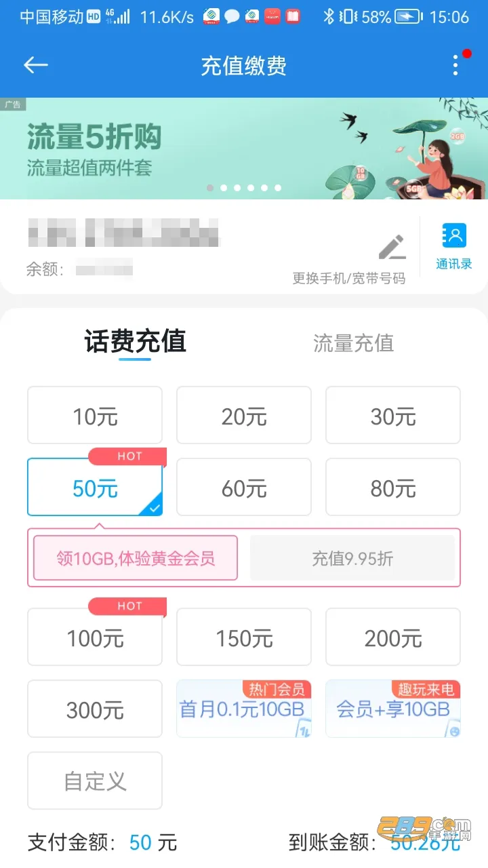The width and height of the screenshot is (488, 868).
Task: Open the 会员+享10GB promo card
Action: click(x=393, y=709)
